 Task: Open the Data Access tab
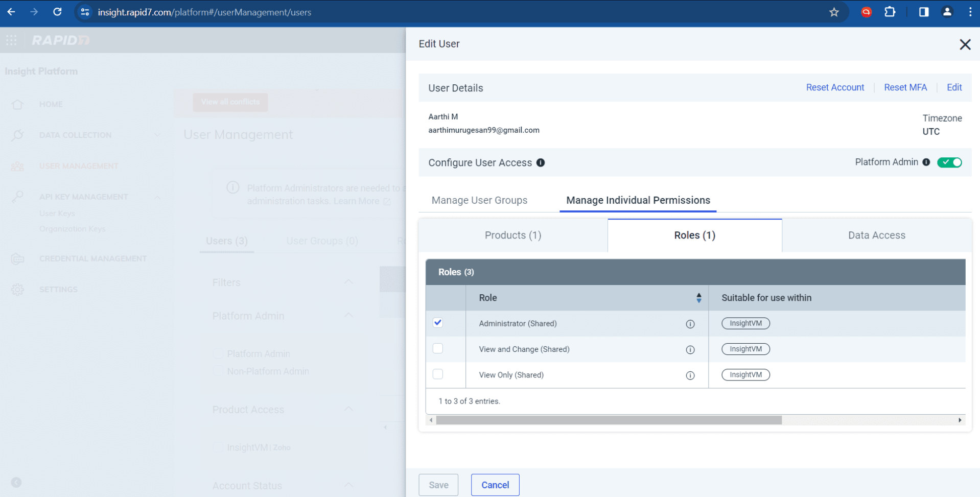click(x=877, y=235)
